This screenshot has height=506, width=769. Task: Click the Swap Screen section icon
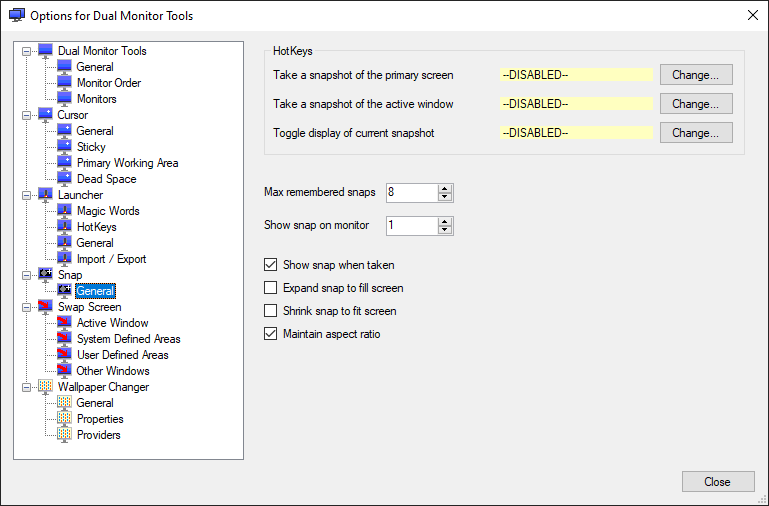pos(45,307)
